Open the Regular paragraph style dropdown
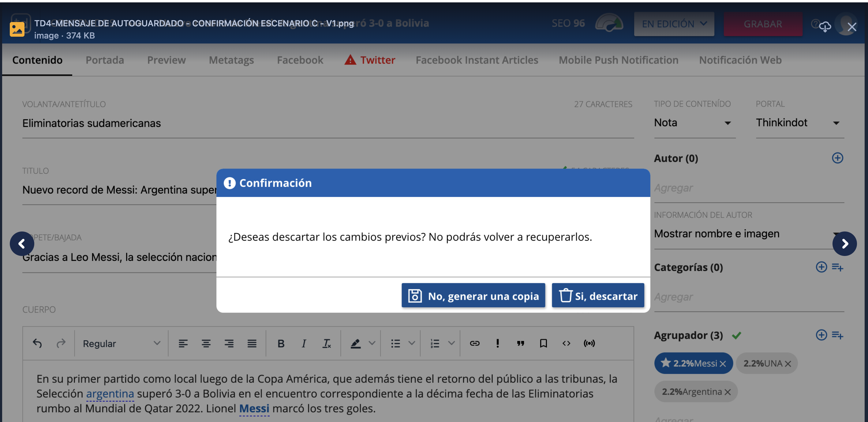 tap(121, 343)
